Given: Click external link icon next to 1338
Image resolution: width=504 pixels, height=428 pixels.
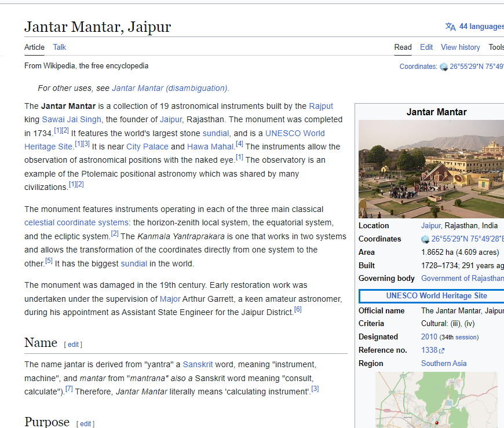Looking at the screenshot, I should (x=441, y=350).
